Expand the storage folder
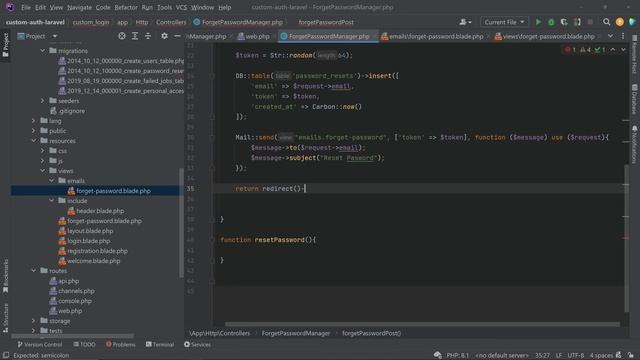 tap(33, 321)
